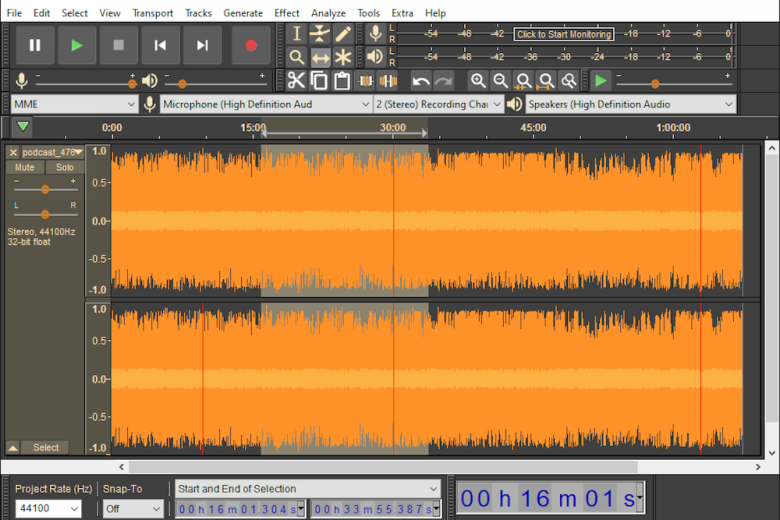Screen dimensions: 780x520
Task: Collapse the track with the up-arrow button
Action: pyautogui.click(x=13, y=448)
